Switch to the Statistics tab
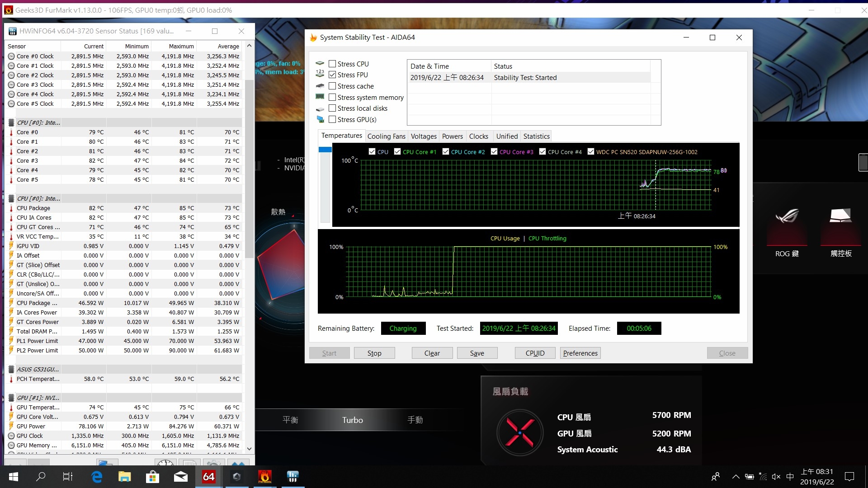The width and height of the screenshot is (868, 488). (x=537, y=136)
